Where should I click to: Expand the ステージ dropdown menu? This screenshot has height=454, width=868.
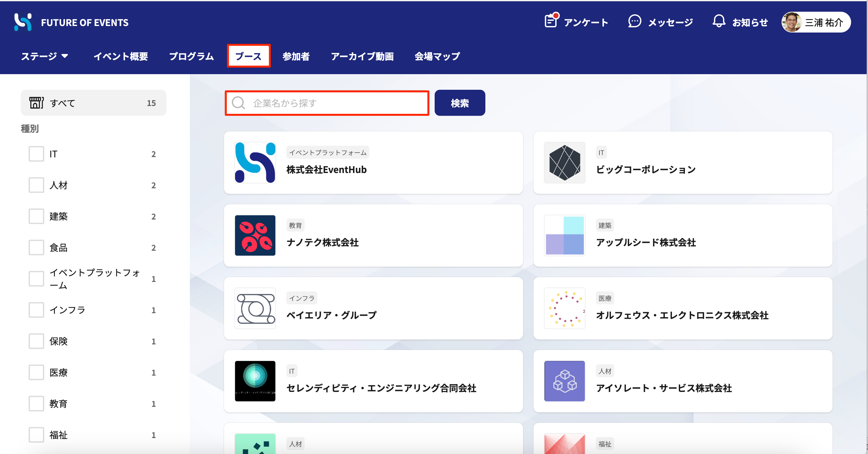(45, 56)
